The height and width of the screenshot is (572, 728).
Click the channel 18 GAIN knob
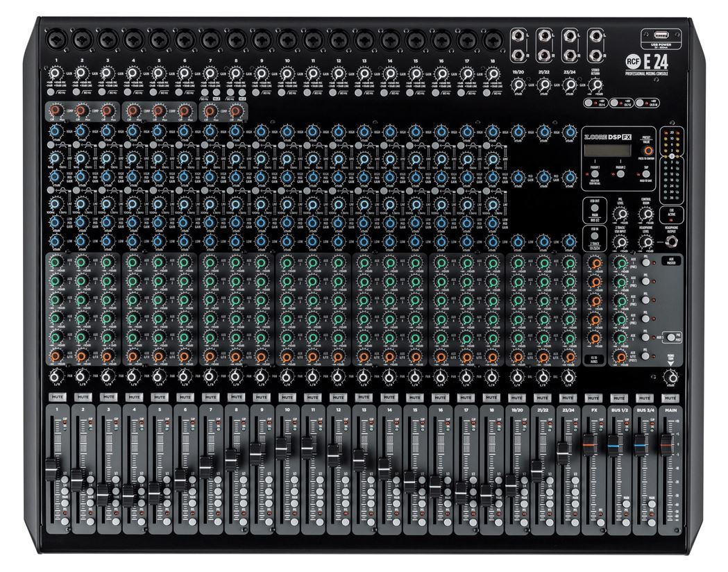[x=493, y=74]
